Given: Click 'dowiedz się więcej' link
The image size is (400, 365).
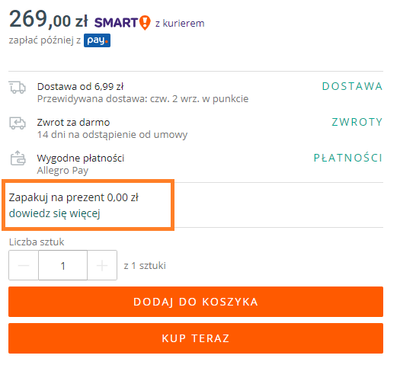Looking at the screenshot, I should (x=55, y=213).
